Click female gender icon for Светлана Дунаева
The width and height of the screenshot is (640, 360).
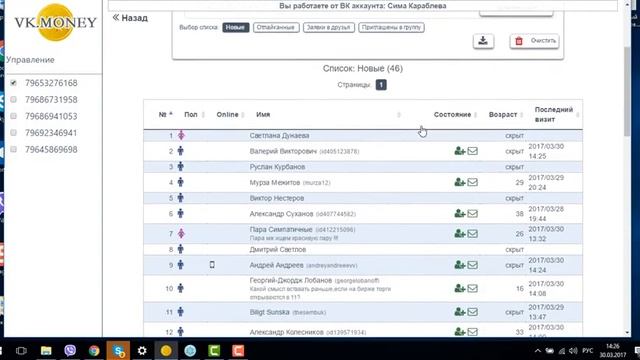pos(181,136)
